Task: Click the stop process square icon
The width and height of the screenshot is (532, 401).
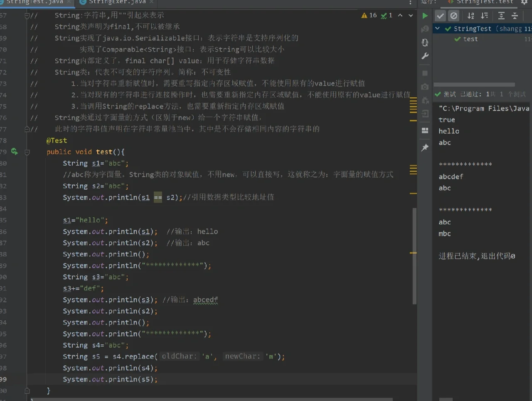Action: (425, 73)
